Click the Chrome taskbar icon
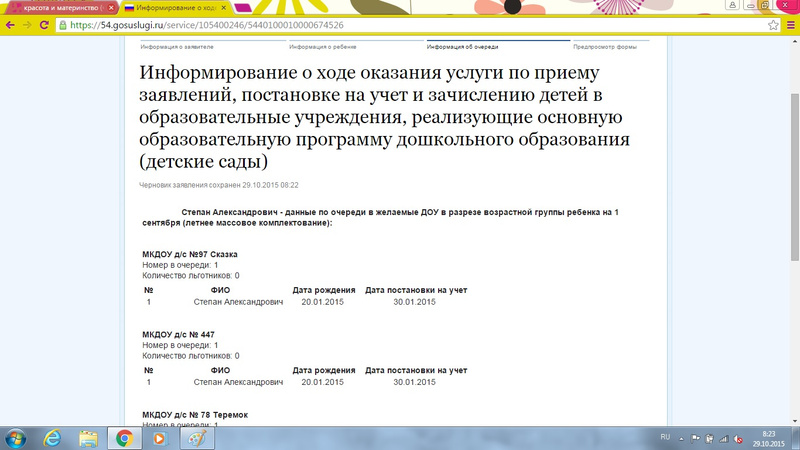Viewport: 800px width, 450px height. [x=124, y=439]
